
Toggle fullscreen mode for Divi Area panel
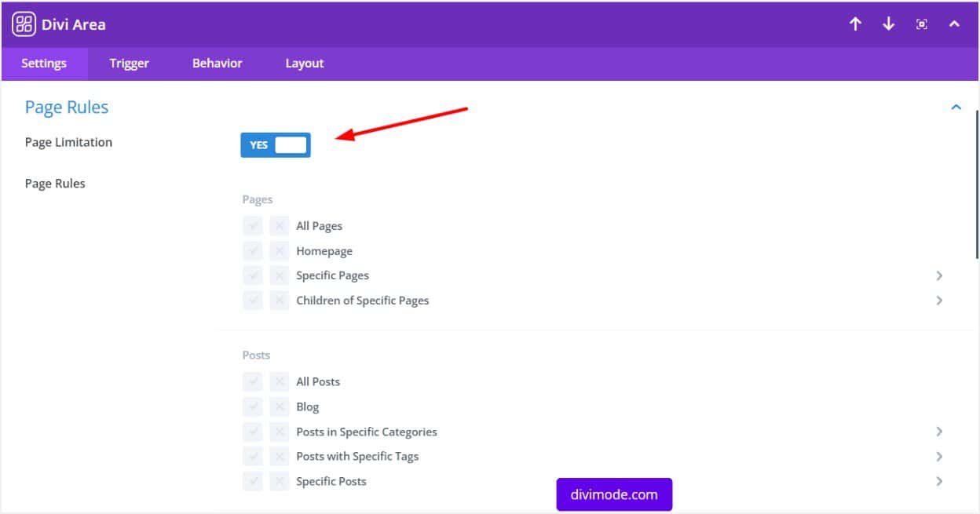coord(922,24)
